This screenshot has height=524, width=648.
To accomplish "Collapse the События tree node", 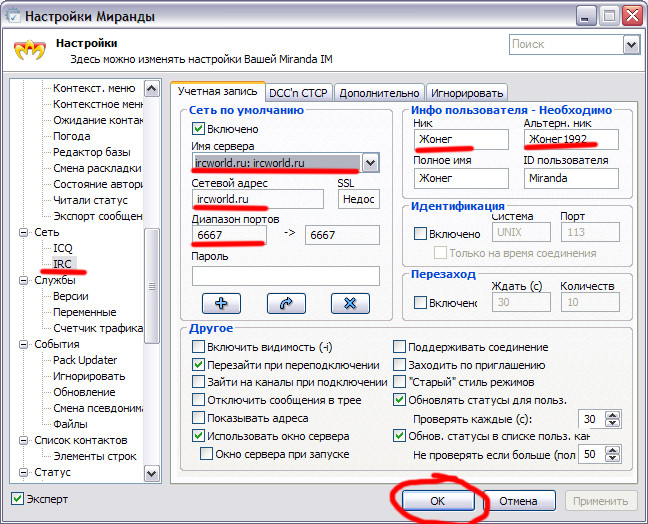I will (23, 344).
